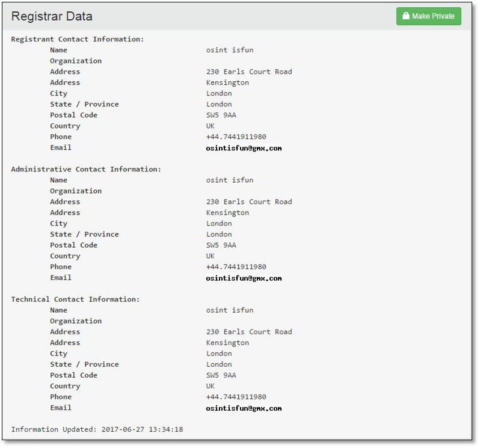
Task: Click the Technical contact phone number
Action: pos(236,397)
